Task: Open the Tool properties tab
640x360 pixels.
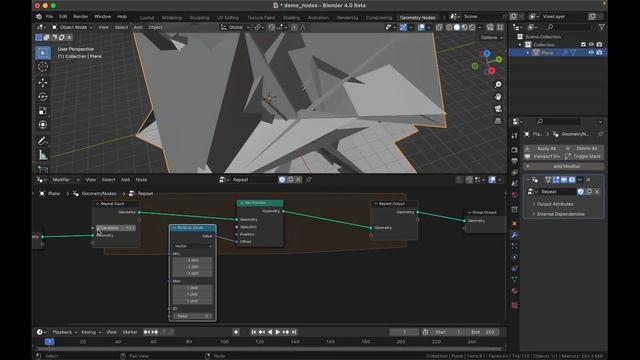Action: coord(515,136)
